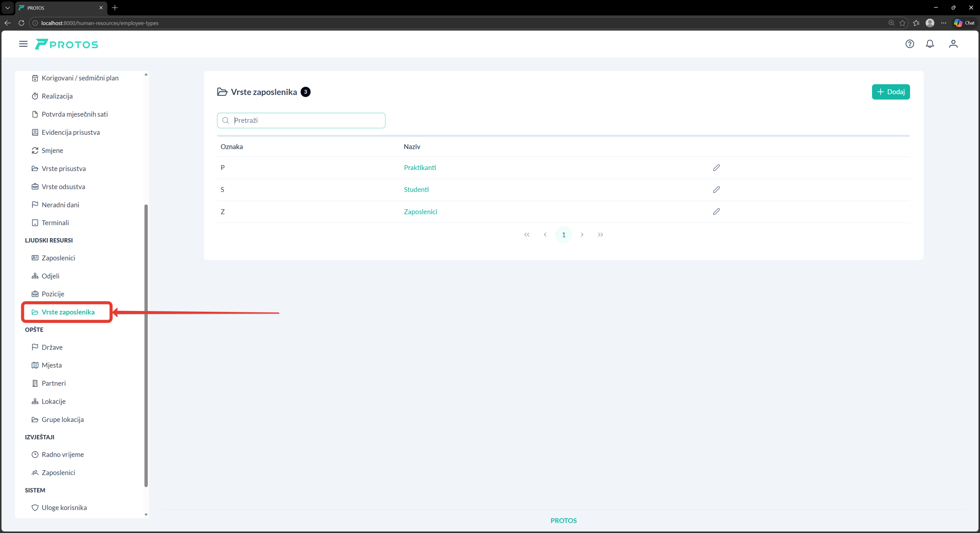Bookmark page with browser star icon
Viewport: 980px width, 533px height.
(902, 23)
